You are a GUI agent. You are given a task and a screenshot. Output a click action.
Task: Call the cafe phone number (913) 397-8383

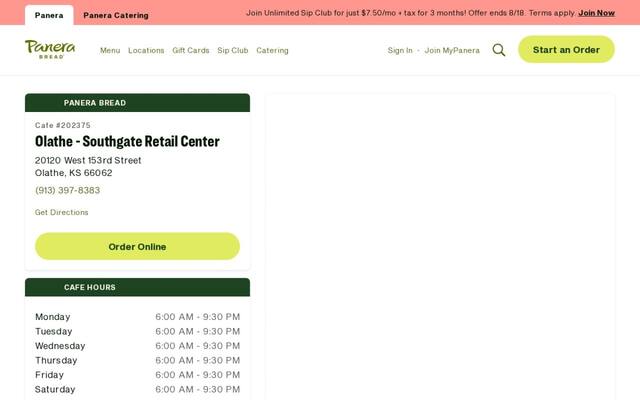click(x=67, y=190)
